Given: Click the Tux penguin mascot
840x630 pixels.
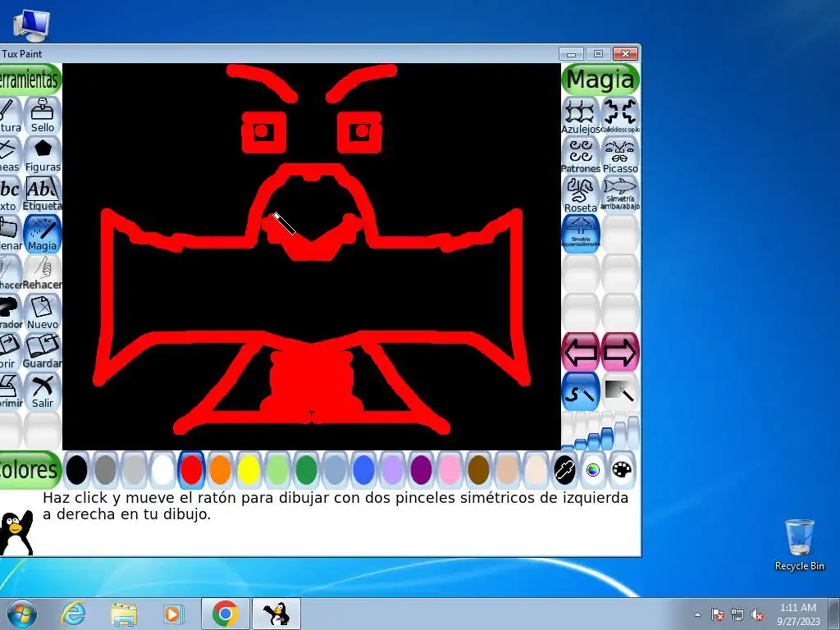Looking at the screenshot, I should tap(16, 532).
